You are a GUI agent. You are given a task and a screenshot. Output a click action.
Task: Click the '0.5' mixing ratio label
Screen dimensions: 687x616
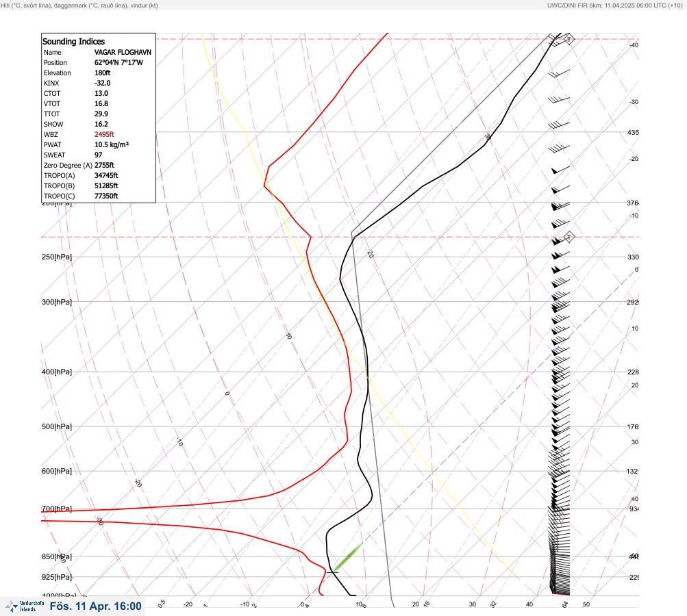point(162,603)
